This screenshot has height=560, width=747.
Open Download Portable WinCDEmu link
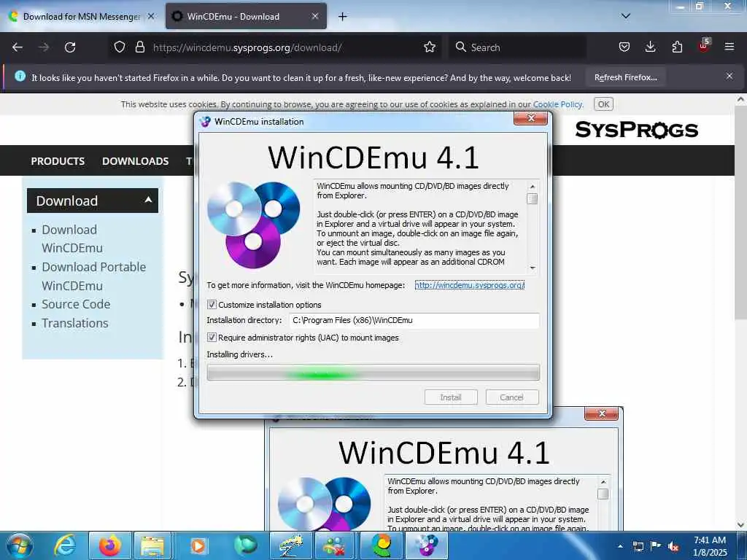click(94, 276)
